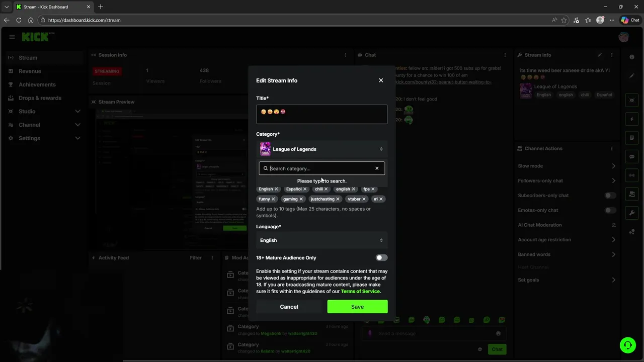The height and width of the screenshot is (362, 644).
Task: Toggle Emotes-only chat
Action: click(610, 210)
